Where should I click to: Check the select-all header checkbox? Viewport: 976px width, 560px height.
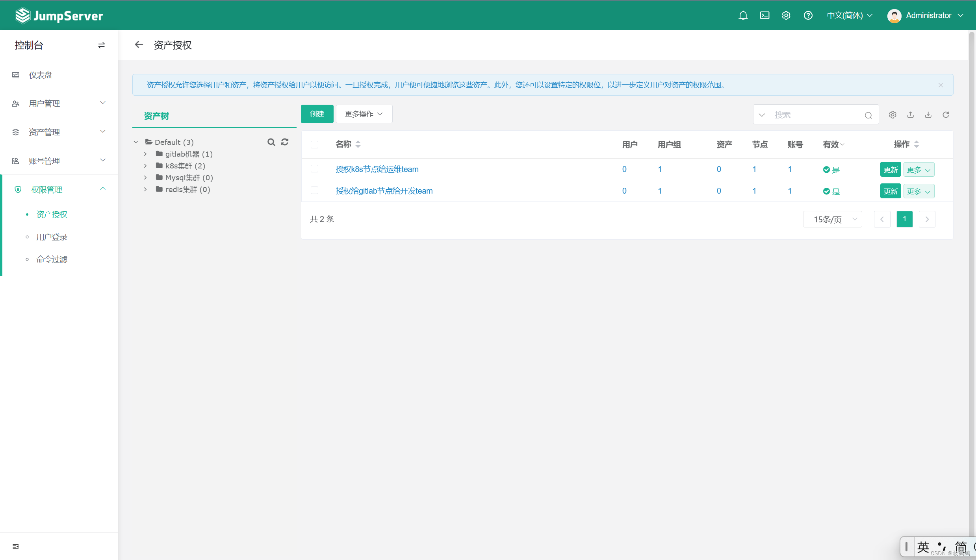(x=314, y=144)
